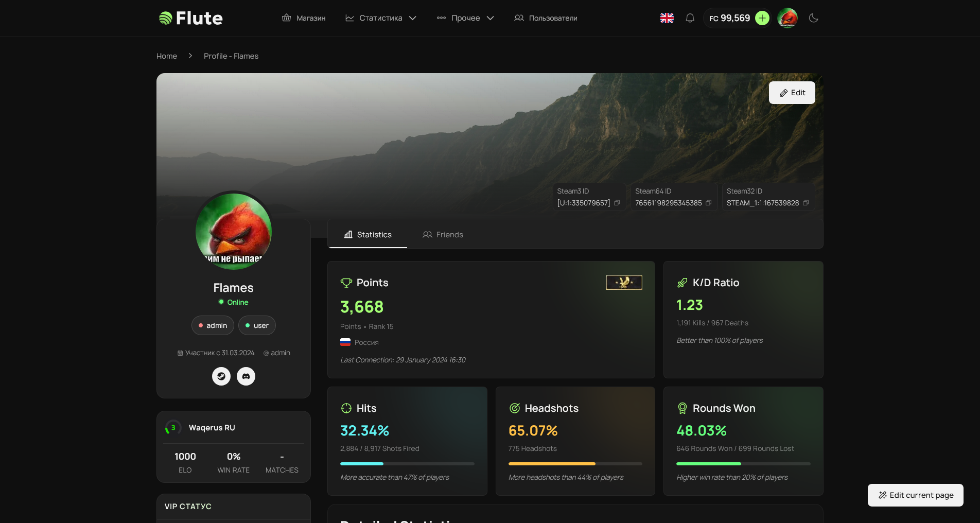Click the UK flag language icon
This screenshot has width=980, height=523.
click(667, 18)
